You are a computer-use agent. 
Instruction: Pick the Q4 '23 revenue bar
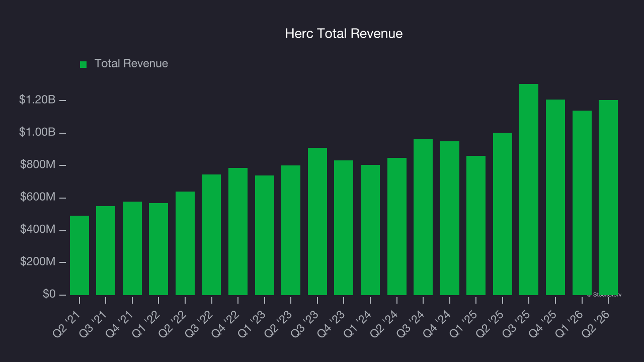point(344,228)
